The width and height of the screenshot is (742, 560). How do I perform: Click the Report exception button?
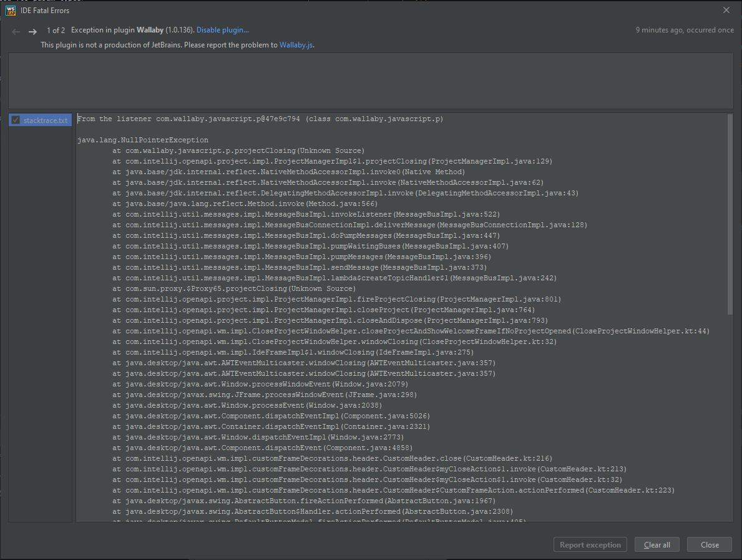pos(590,545)
